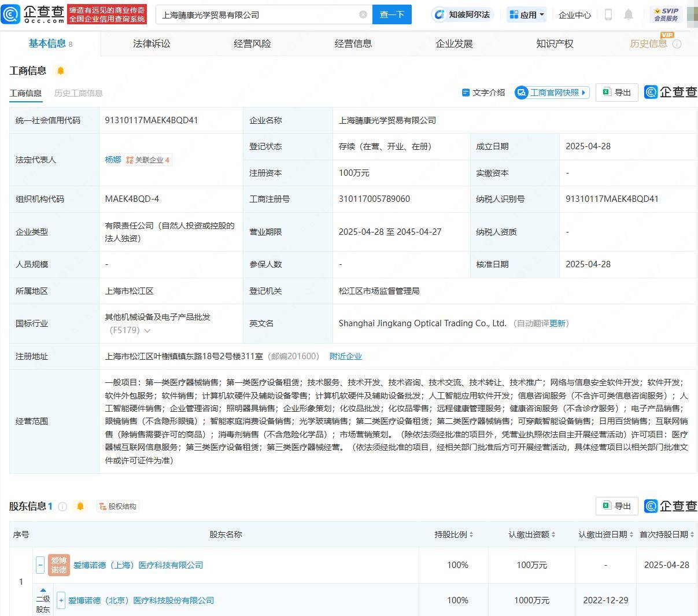The width and height of the screenshot is (698, 616).
Task: Open 企业中心 link
Action: 575,14
